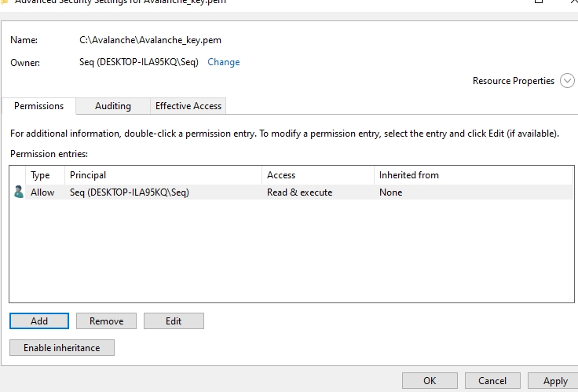Viewport: 578px width, 392px height.
Task: Click the Apply button
Action: 555,381
